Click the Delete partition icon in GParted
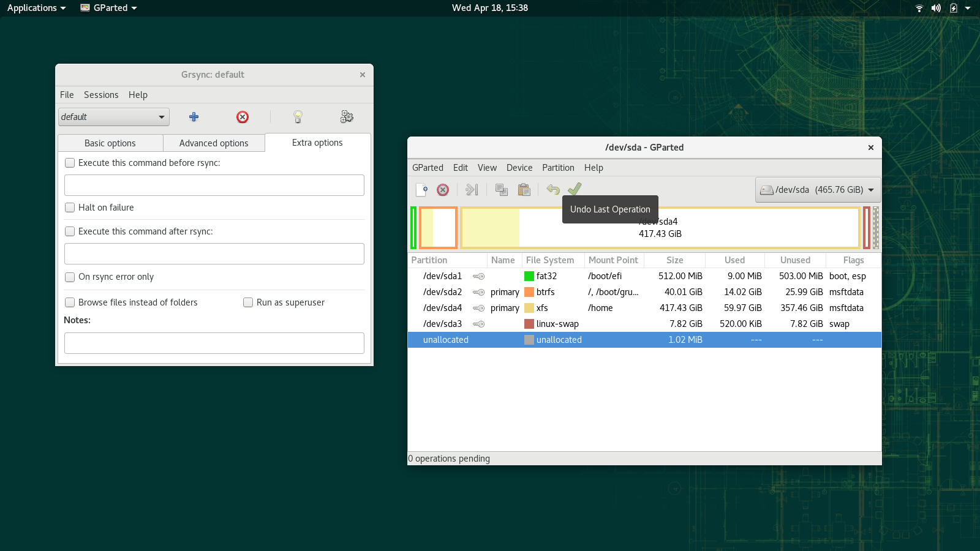This screenshot has height=551, width=980. point(443,190)
